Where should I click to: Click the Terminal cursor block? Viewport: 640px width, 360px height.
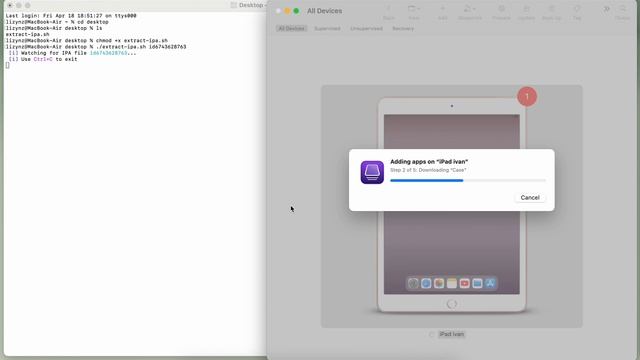7,65
